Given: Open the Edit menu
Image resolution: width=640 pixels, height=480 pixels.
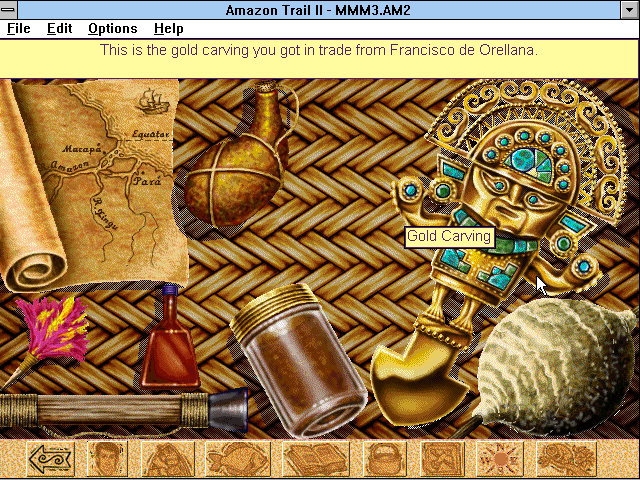Looking at the screenshot, I should click(x=60, y=29).
